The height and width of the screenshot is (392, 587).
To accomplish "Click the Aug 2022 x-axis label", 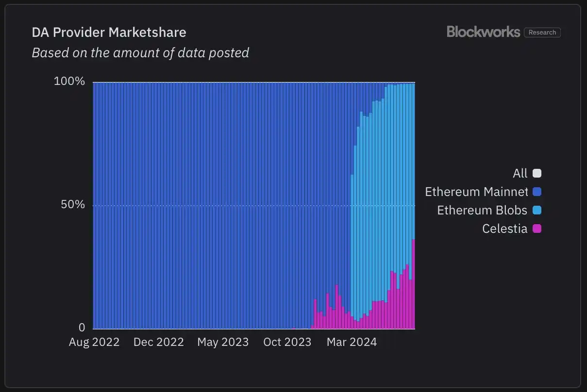I will (x=94, y=342).
